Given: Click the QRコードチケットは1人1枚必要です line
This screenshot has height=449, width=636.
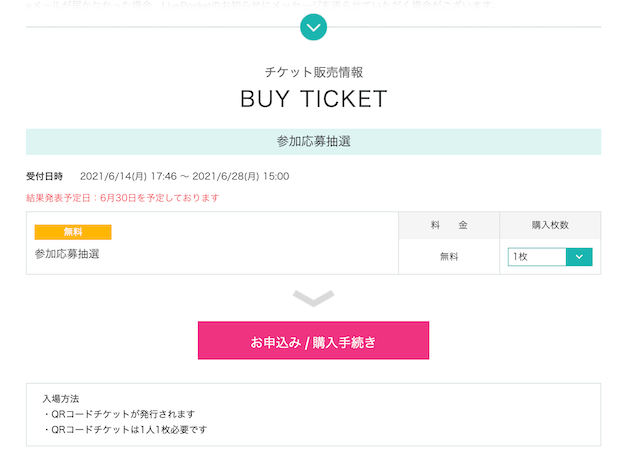Looking at the screenshot, I should click(x=125, y=430).
